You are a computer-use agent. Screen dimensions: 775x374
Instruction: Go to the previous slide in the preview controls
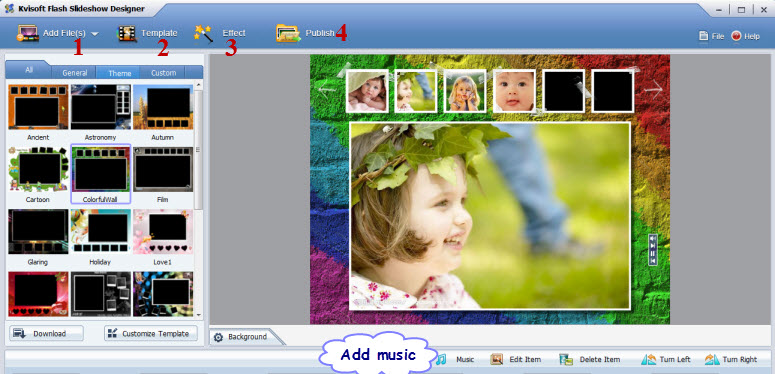(x=653, y=260)
